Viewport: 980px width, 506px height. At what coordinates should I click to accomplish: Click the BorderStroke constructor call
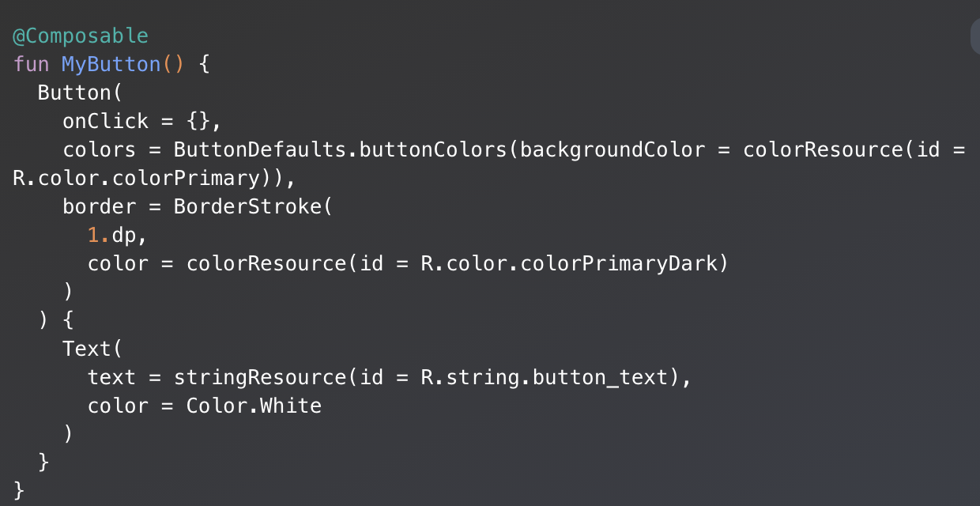tap(247, 206)
